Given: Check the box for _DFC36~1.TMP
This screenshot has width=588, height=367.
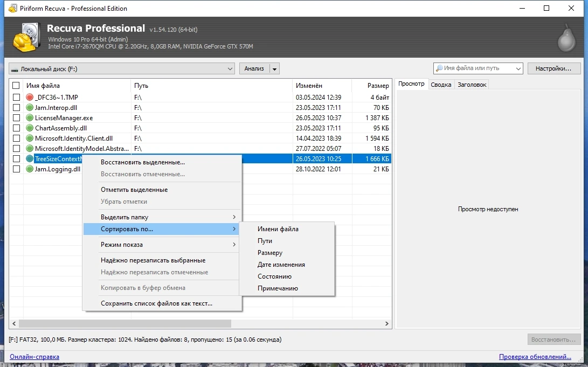Looking at the screenshot, I should click(16, 97).
